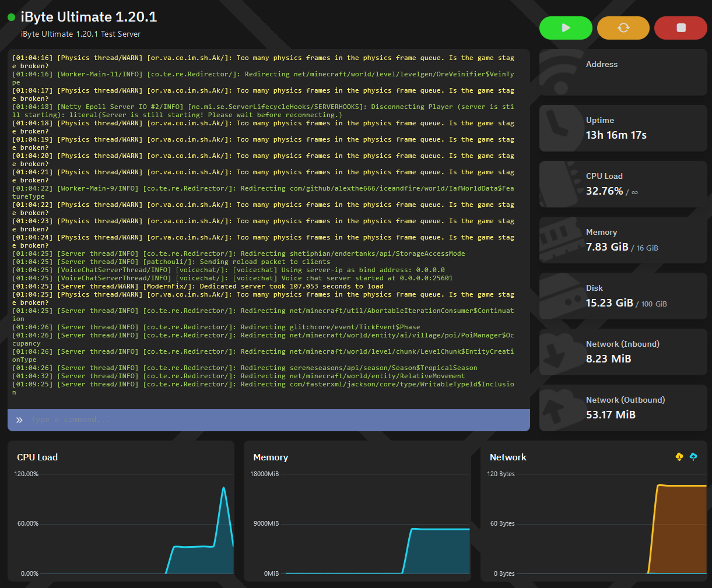This screenshot has width=712, height=588.
Task: Click the 01:09:25 jackson Redirecting log line
Action: coord(263,389)
